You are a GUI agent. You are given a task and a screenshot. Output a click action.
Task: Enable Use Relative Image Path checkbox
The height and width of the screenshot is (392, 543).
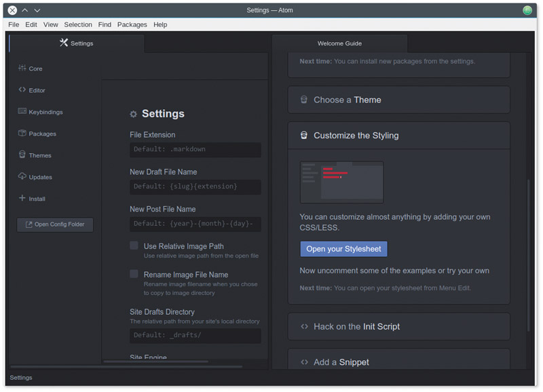[134, 246]
